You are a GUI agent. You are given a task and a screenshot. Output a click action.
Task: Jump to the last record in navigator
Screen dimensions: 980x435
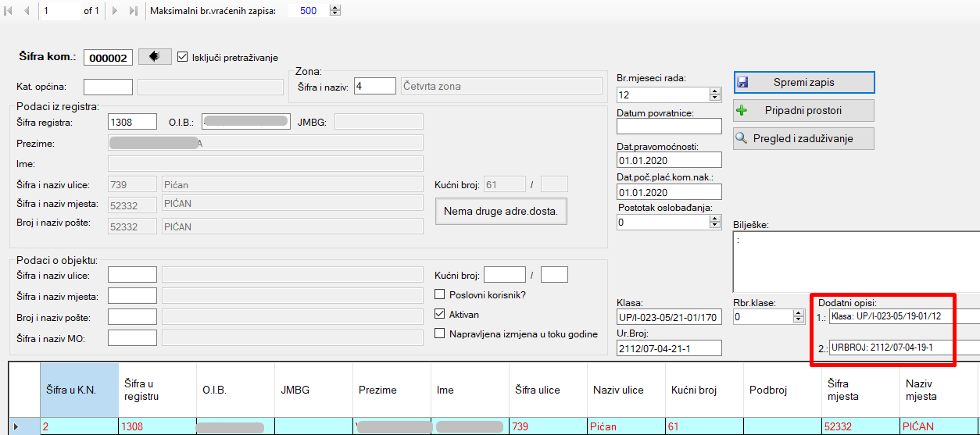133,11
